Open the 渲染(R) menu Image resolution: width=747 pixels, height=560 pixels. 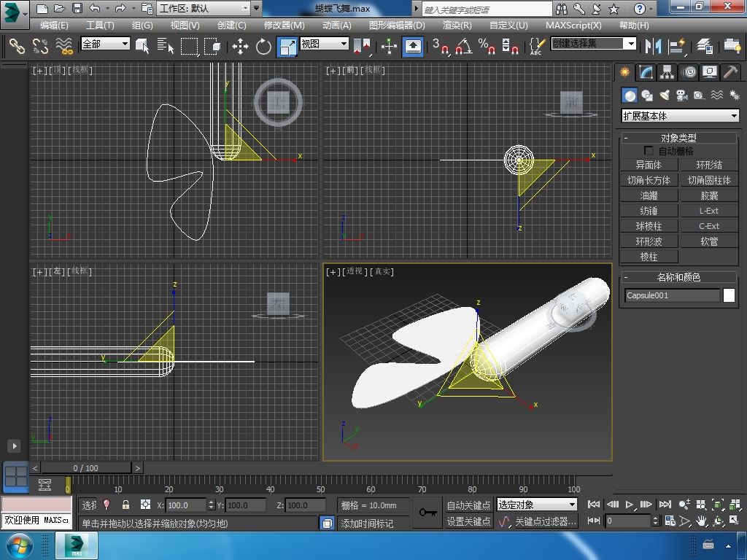[x=457, y=25]
